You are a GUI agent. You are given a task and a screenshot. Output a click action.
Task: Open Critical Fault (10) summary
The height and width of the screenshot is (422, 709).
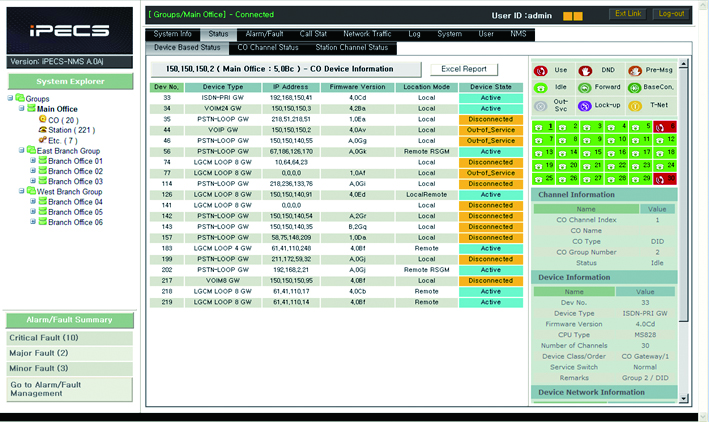(70, 338)
